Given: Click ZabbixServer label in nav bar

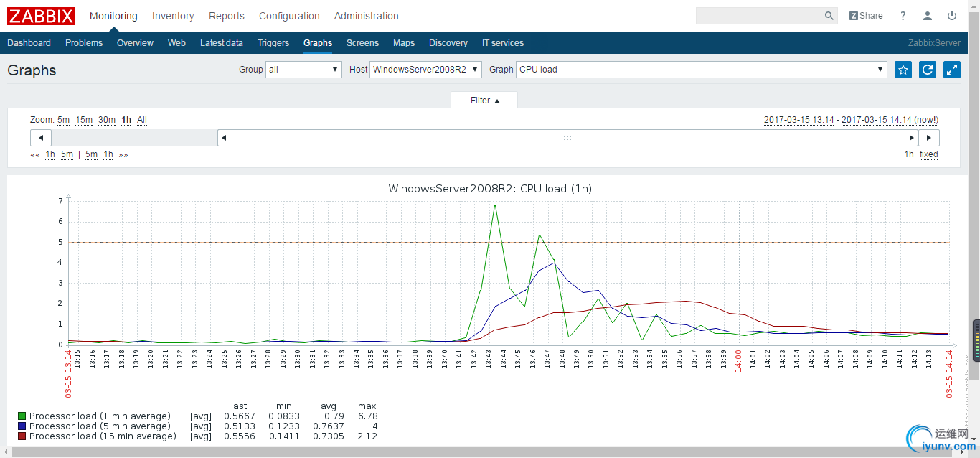Looking at the screenshot, I should [934, 43].
